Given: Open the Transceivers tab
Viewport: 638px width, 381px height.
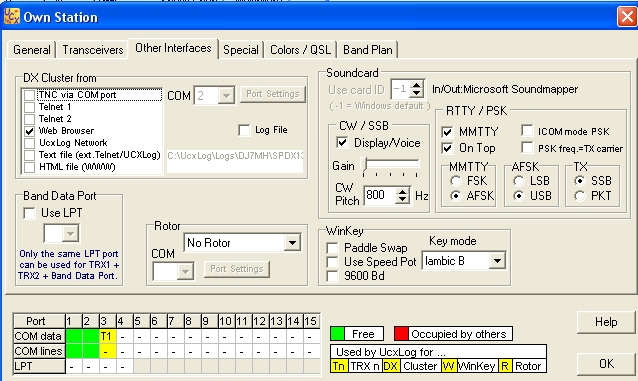Looking at the screenshot, I should point(93,50).
